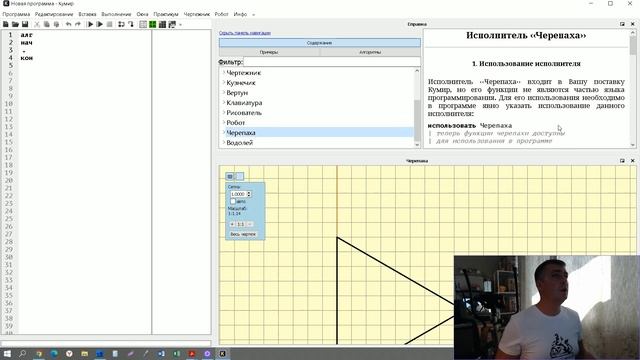Click the Фильтр input field
This screenshot has width=640, height=360.
pos(331,62)
